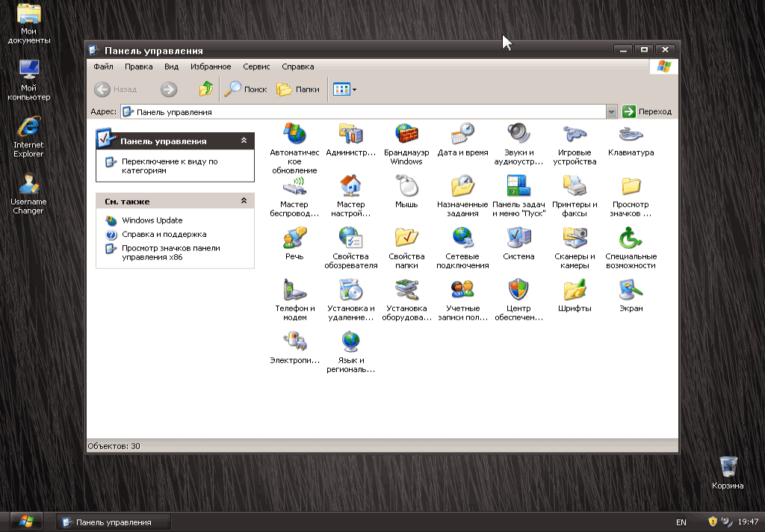765x532 pixels.
Task: Click the security shield tray icon
Action: point(713,522)
